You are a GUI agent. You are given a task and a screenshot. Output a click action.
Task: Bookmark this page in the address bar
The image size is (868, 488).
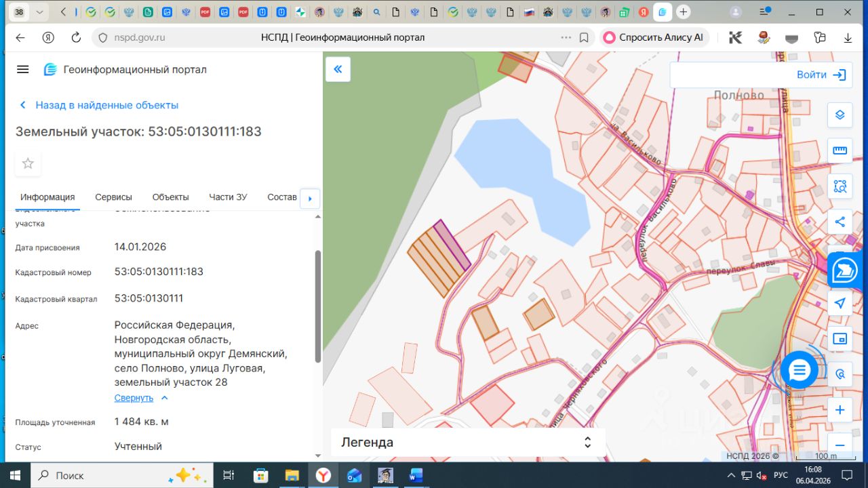tap(584, 38)
